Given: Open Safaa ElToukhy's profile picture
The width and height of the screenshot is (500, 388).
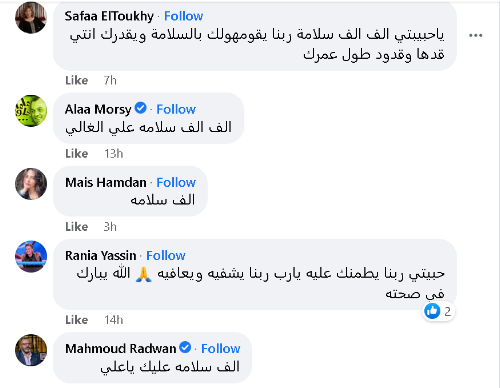Looking at the screenshot, I should coord(31,17).
